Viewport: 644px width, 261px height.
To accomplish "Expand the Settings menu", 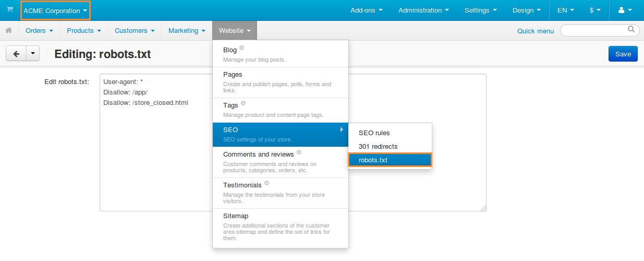I will [480, 10].
